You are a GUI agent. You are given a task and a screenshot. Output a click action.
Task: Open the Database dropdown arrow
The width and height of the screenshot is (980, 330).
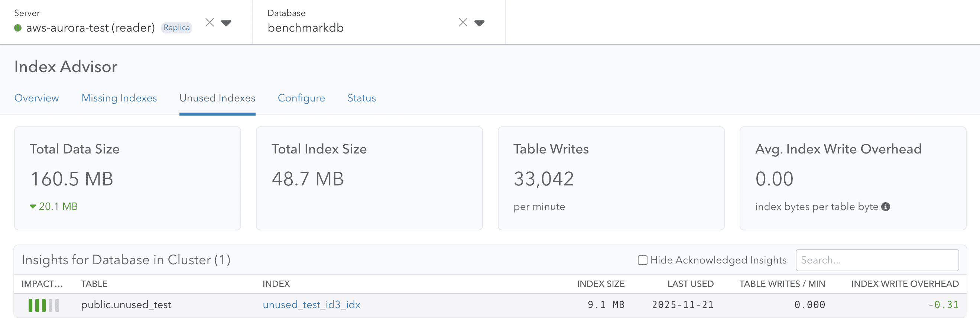(479, 23)
